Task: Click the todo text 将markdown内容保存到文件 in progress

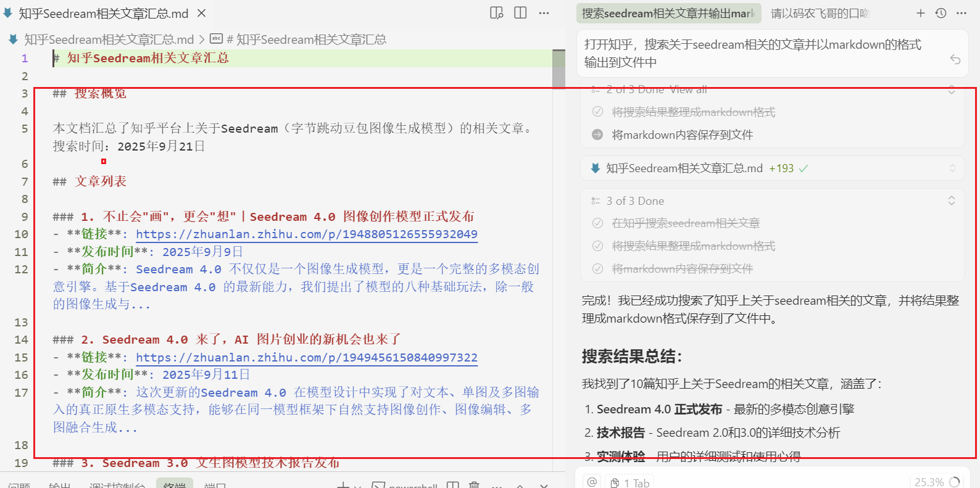Action: point(683,134)
